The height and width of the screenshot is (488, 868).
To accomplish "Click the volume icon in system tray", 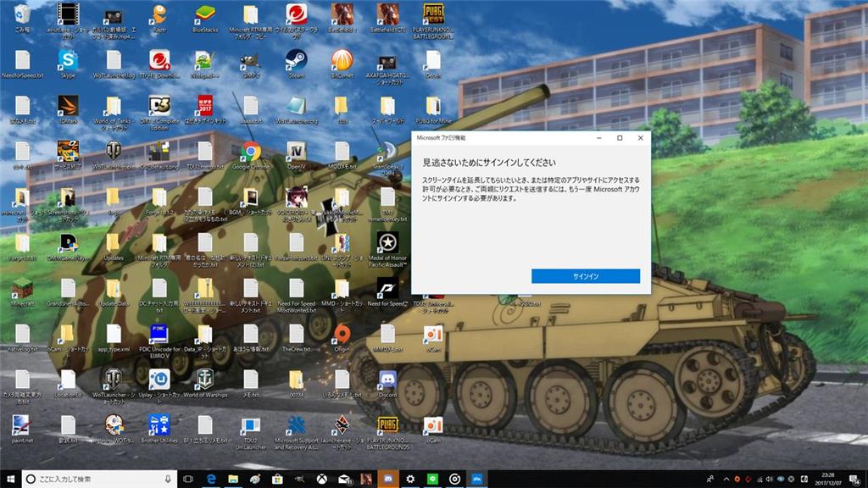I will click(770, 480).
